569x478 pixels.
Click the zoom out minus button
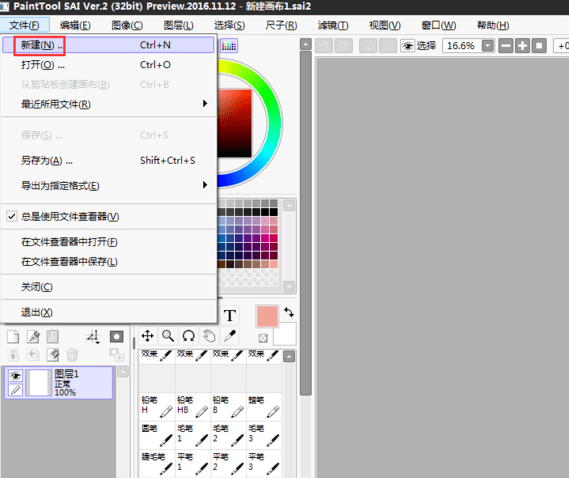505,46
